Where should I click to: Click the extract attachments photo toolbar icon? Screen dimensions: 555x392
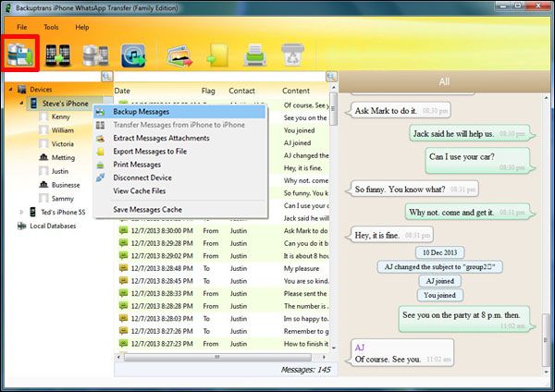[179, 55]
